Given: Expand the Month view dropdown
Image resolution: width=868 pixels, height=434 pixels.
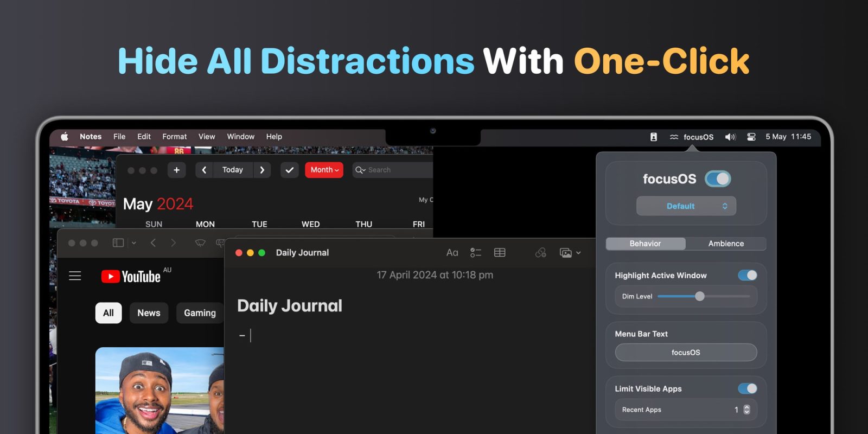Looking at the screenshot, I should pyautogui.click(x=324, y=170).
